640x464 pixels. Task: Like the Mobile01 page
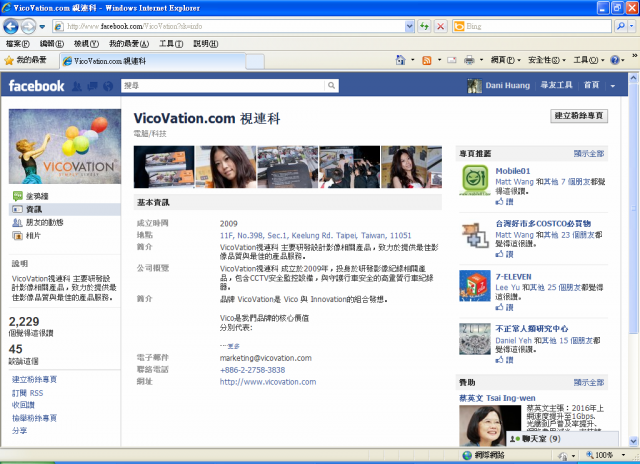(x=504, y=201)
